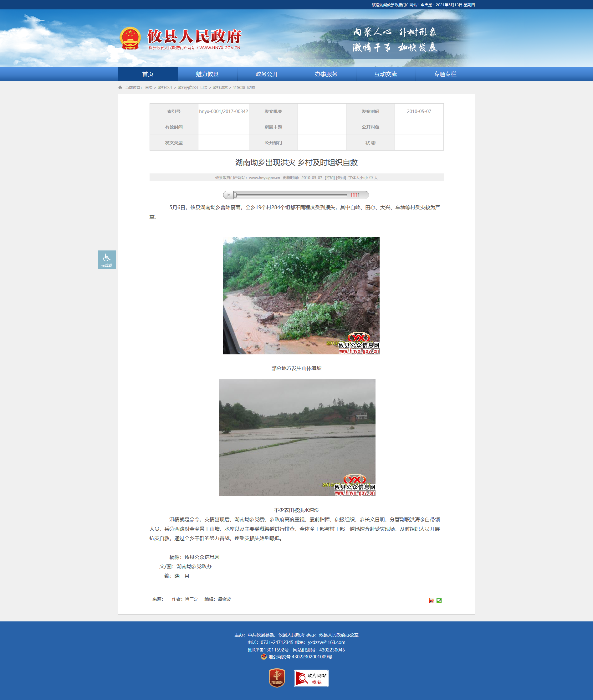The height and width of the screenshot is (700, 593).
Task: Share article to Sina Weibo
Action: click(x=432, y=600)
